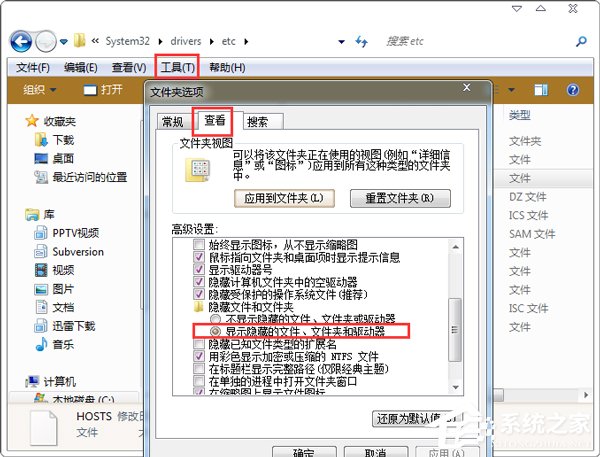Open the 工具(T) menu
This screenshot has width=600, height=457.
pos(177,67)
